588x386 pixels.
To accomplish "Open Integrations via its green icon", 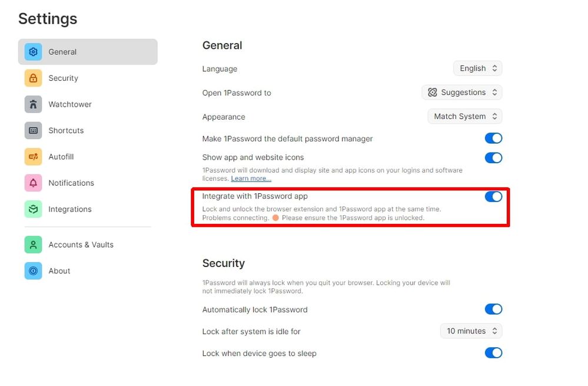I will 33,209.
